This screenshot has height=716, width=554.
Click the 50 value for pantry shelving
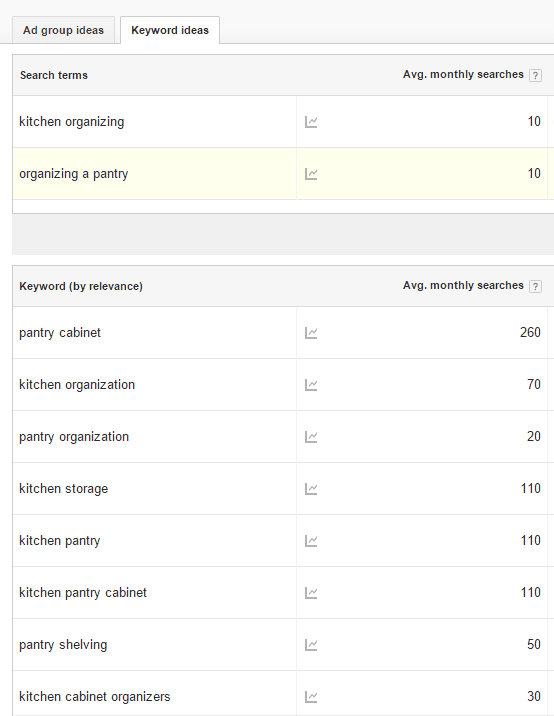coord(534,645)
